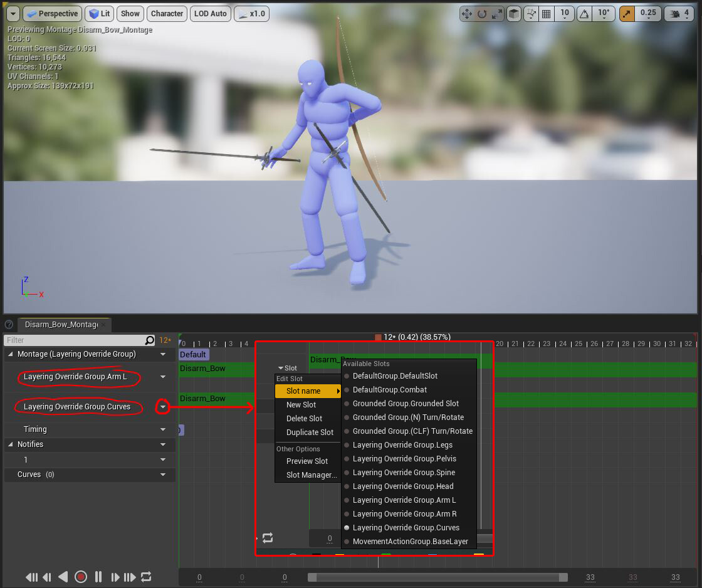Open the Perspective view dropdown
This screenshot has width=702, height=588.
(x=52, y=13)
